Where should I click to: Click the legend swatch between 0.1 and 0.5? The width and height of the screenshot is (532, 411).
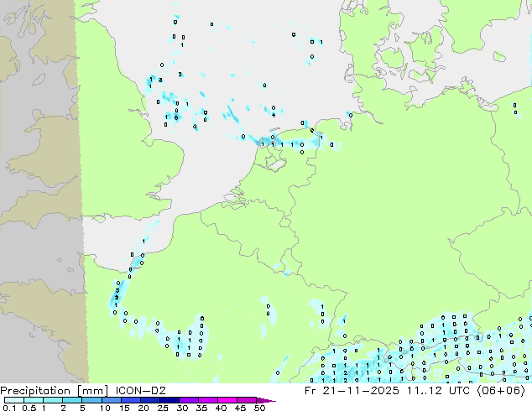[14, 400]
